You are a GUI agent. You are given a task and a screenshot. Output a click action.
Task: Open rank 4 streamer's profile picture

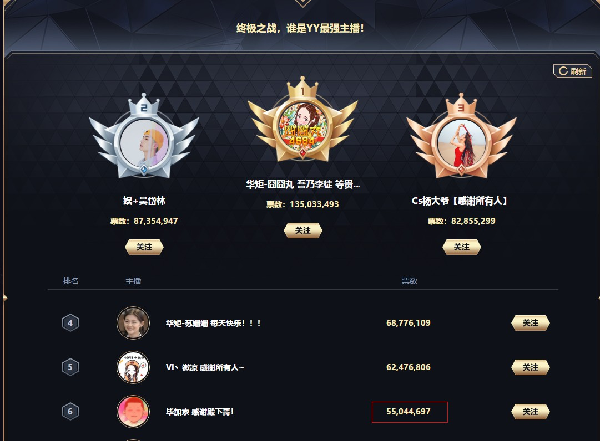click(133, 323)
